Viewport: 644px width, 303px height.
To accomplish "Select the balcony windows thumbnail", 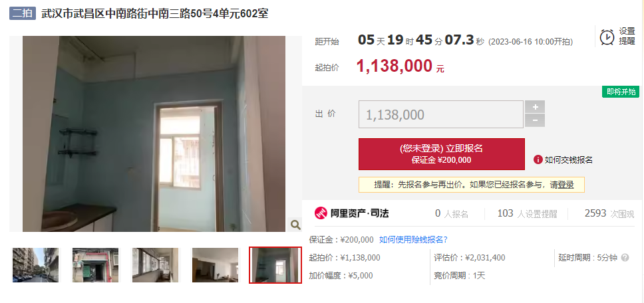I will 155,265.
